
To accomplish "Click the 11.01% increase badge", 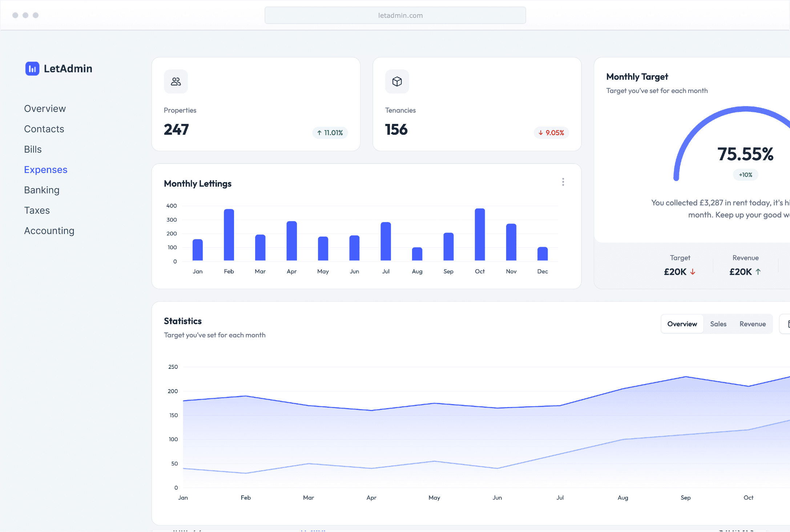I will click(x=330, y=133).
